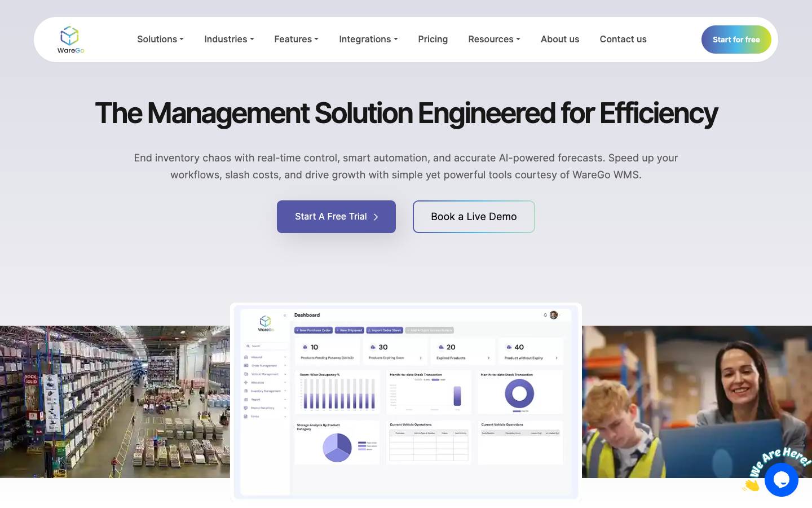
Task: Click the Search field in the dashboard preview
Action: pyautogui.click(x=266, y=346)
